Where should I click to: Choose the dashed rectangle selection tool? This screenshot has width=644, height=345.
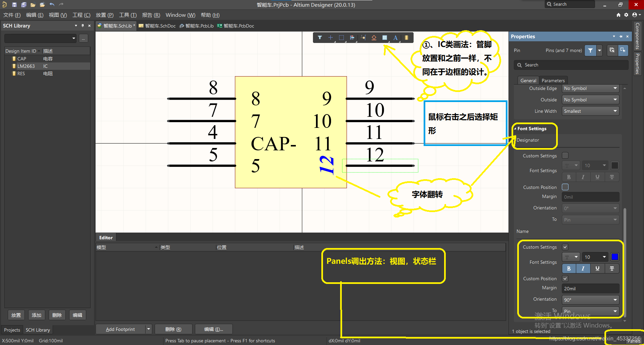pyautogui.click(x=341, y=38)
